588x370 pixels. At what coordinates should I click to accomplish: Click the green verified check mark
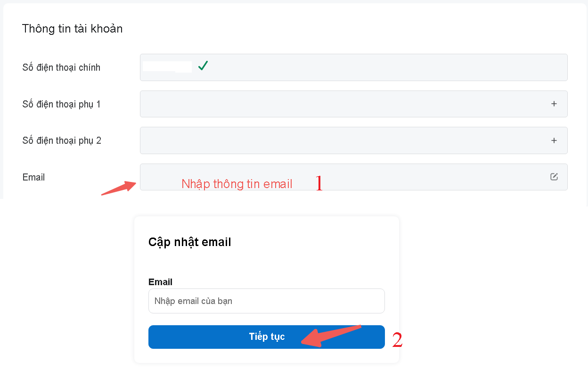pos(203,66)
